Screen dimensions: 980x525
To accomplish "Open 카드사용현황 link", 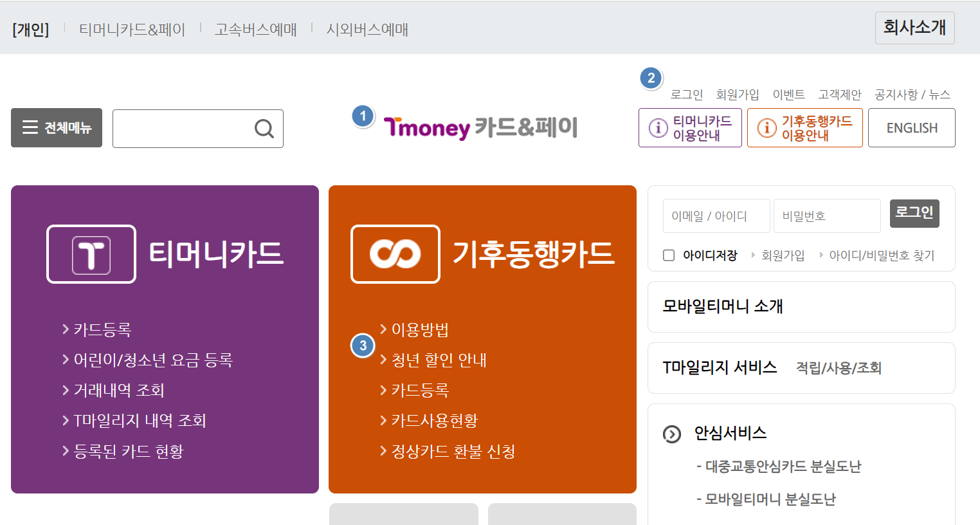I will click(x=434, y=420).
